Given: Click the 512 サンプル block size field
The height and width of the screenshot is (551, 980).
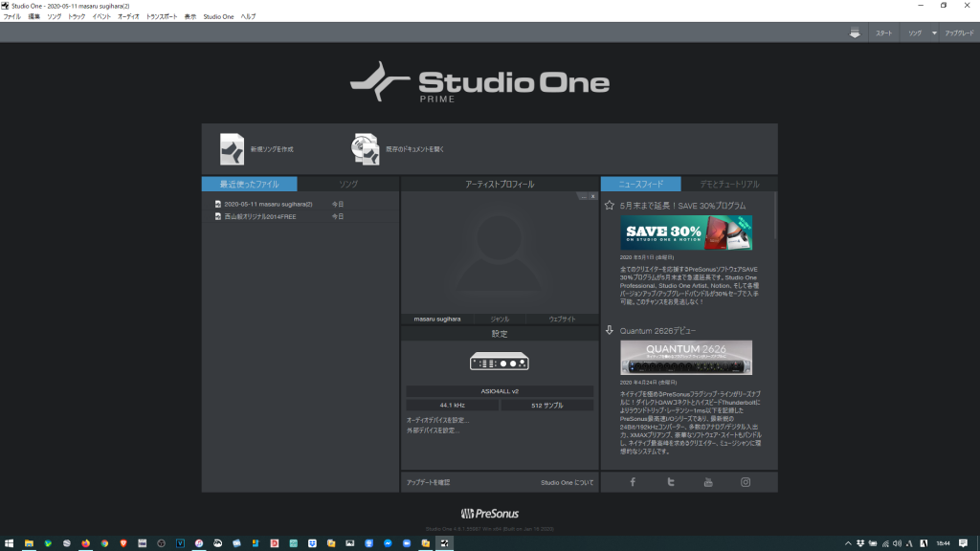Looking at the screenshot, I should [x=546, y=406].
